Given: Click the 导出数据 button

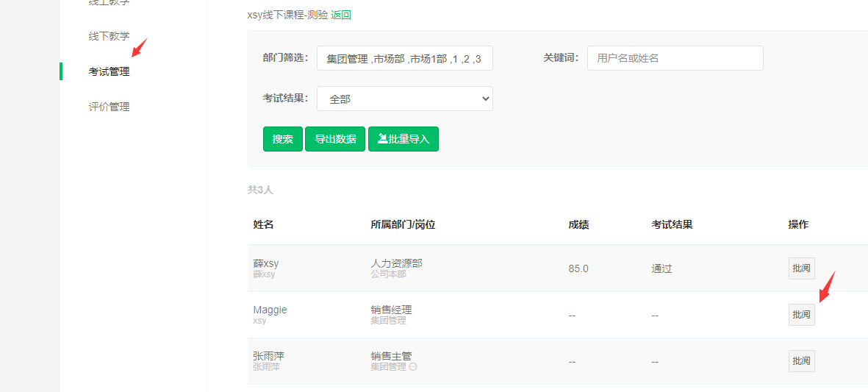Looking at the screenshot, I should click(x=335, y=139).
